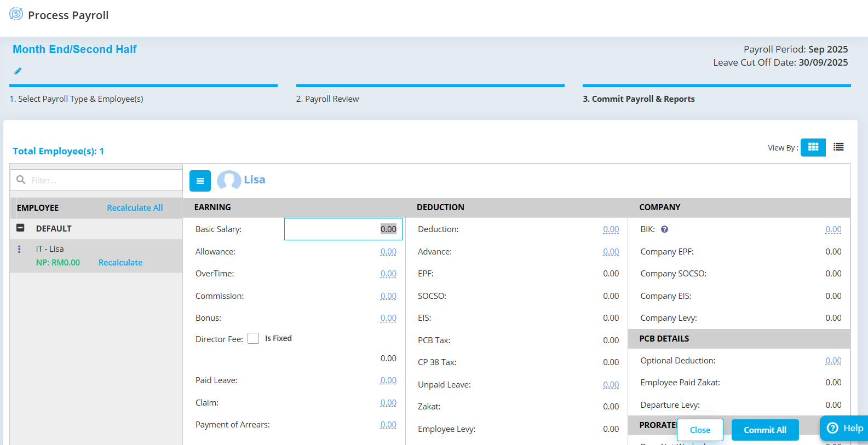Edit the Allowance amount value
868x445 pixels.
pyautogui.click(x=388, y=252)
